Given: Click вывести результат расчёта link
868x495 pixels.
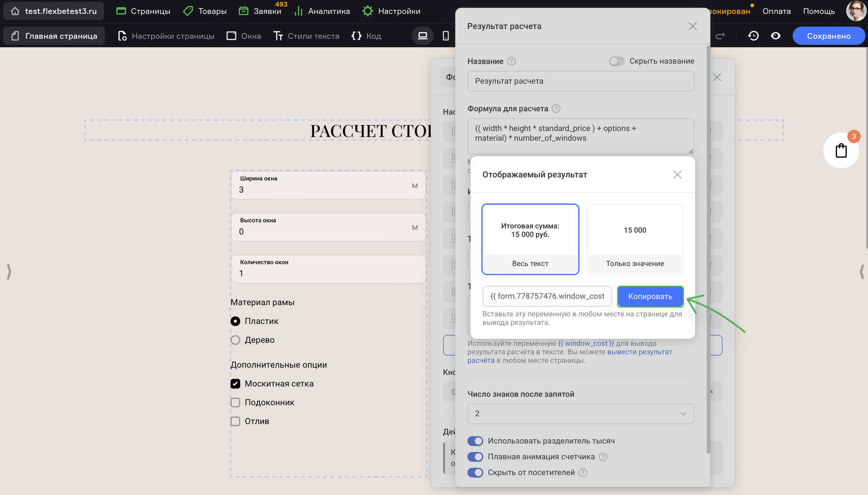Looking at the screenshot, I should click(x=639, y=352).
